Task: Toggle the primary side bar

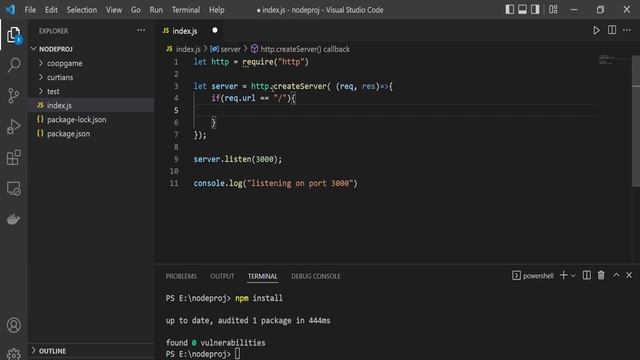Action: [x=509, y=9]
